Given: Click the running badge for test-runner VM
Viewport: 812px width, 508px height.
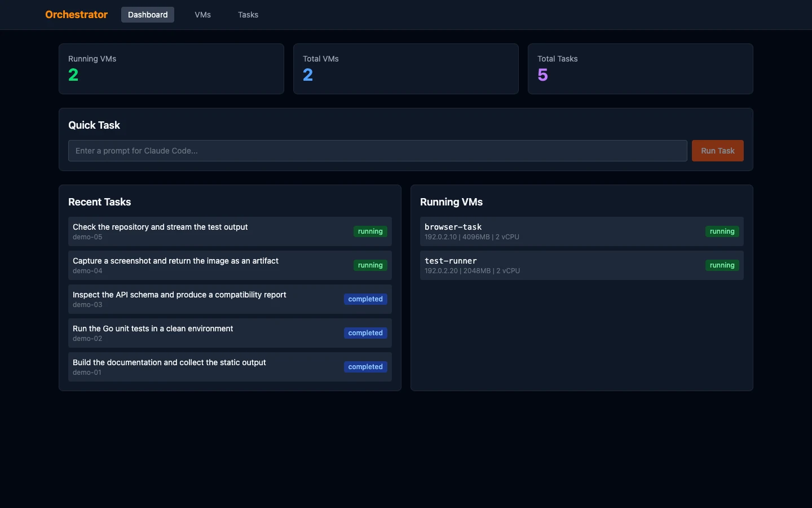Looking at the screenshot, I should point(722,265).
